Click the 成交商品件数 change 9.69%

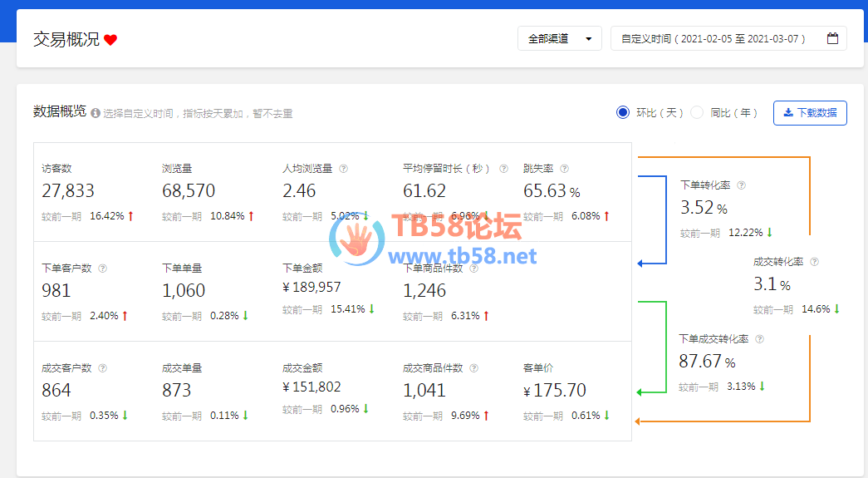[x=465, y=416]
